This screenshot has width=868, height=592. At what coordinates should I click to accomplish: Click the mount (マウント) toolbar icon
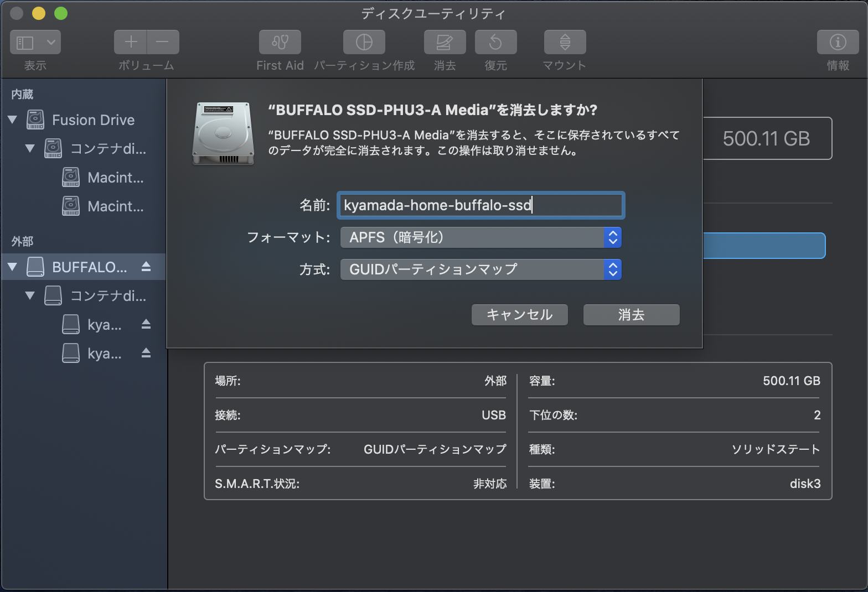tap(565, 42)
